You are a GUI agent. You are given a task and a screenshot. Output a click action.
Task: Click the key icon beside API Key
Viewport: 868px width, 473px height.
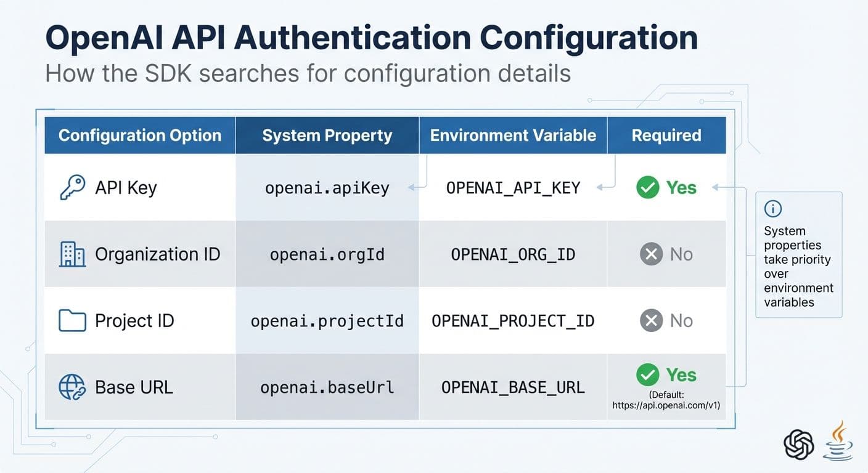72,187
